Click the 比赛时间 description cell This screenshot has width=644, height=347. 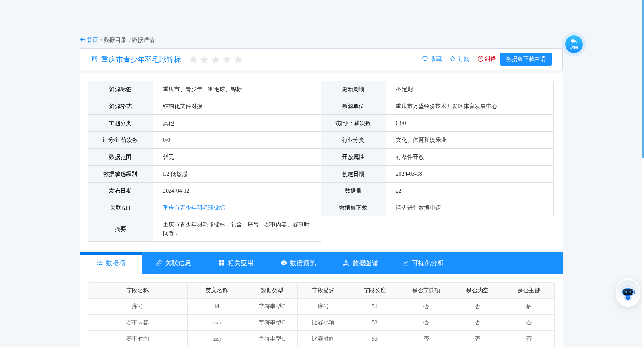coord(323,339)
